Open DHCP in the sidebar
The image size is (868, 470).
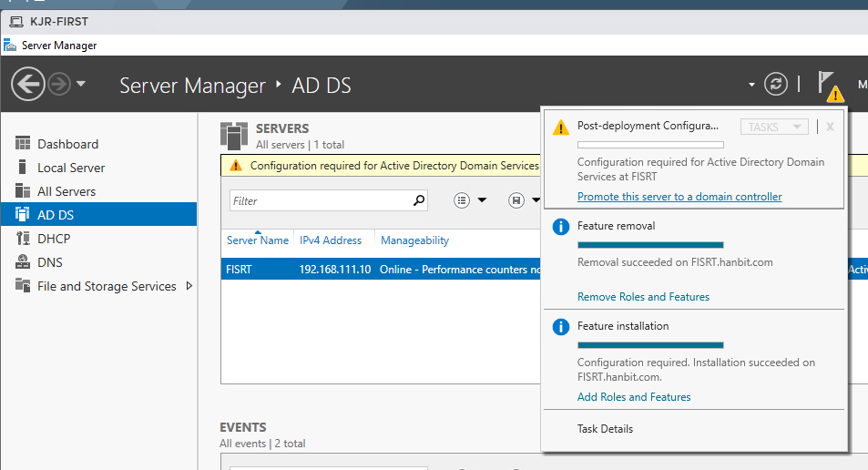(x=54, y=239)
